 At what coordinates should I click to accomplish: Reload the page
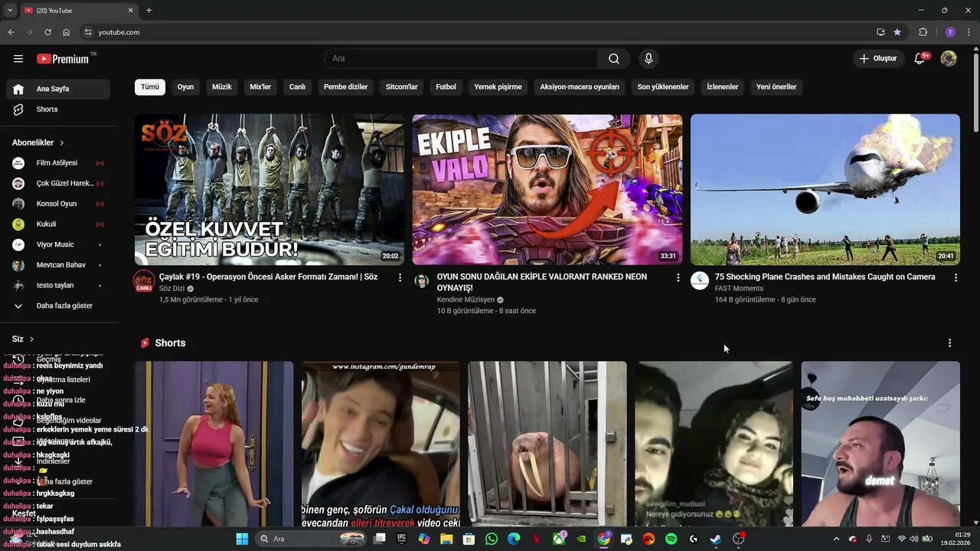(47, 32)
